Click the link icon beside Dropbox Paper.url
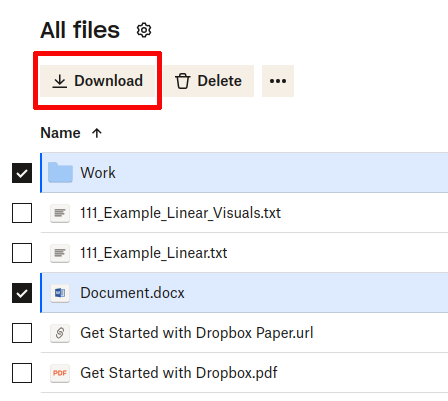 tap(60, 333)
